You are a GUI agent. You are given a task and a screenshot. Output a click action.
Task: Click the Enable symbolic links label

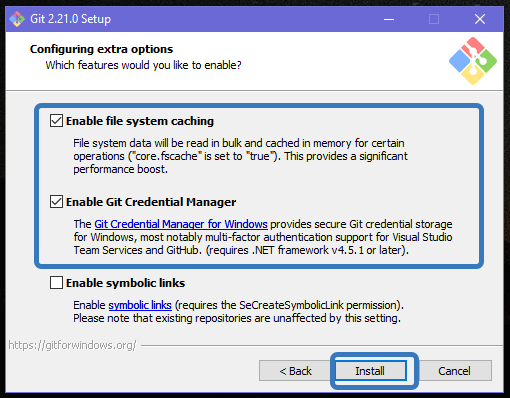click(x=125, y=283)
